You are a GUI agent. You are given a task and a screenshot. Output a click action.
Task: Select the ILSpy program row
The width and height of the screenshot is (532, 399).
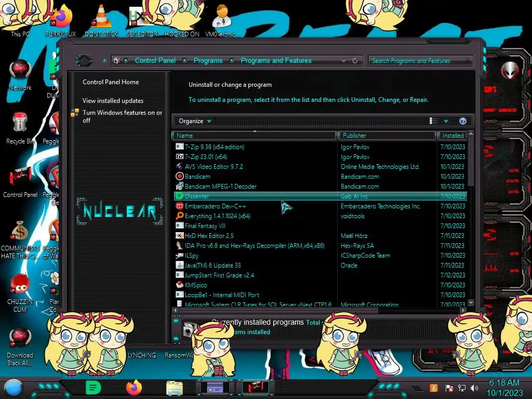pos(320,256)
